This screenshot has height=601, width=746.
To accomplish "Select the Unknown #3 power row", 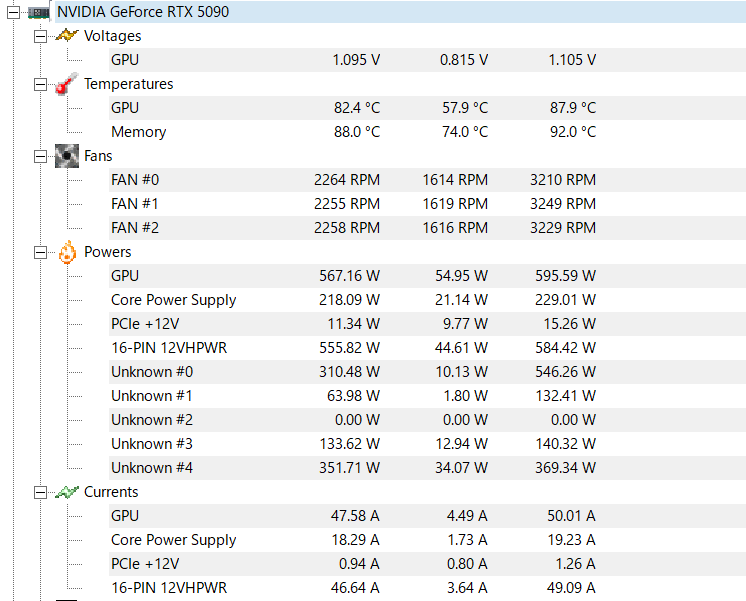I will 427,444.
